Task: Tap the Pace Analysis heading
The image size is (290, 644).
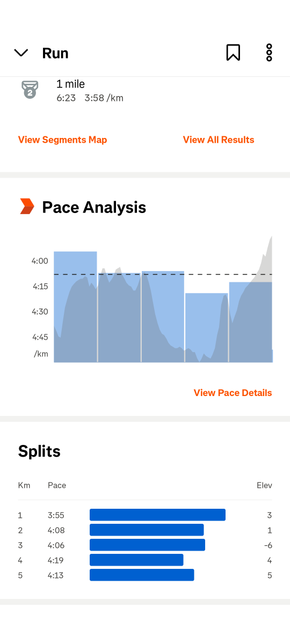Action: coord(94,207)
